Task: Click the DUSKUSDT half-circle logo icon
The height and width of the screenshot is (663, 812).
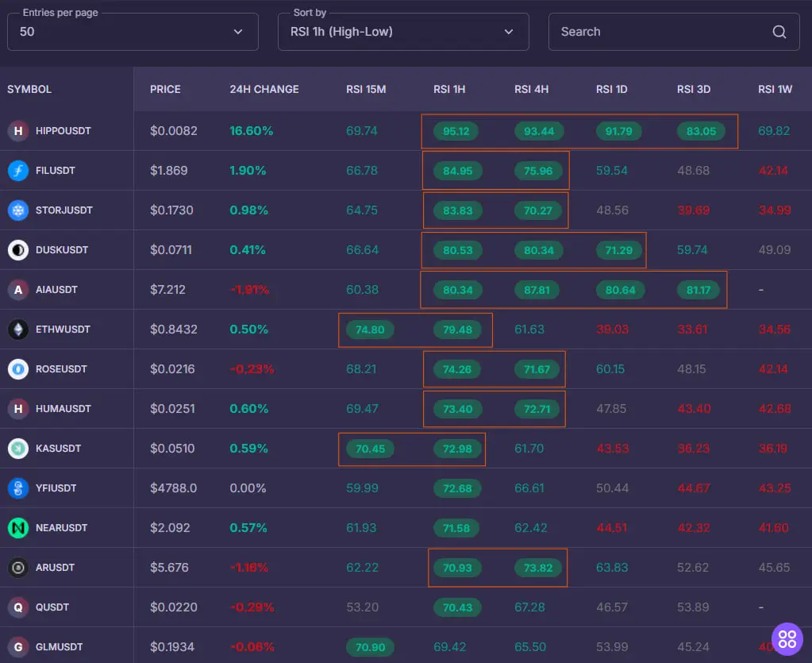Action: (17, 250)
